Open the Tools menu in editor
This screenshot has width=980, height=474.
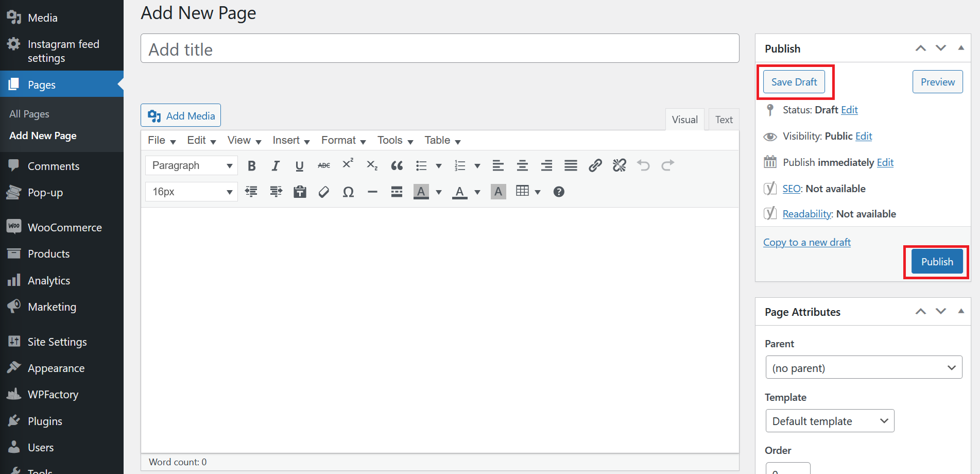[x=395, y=140]
